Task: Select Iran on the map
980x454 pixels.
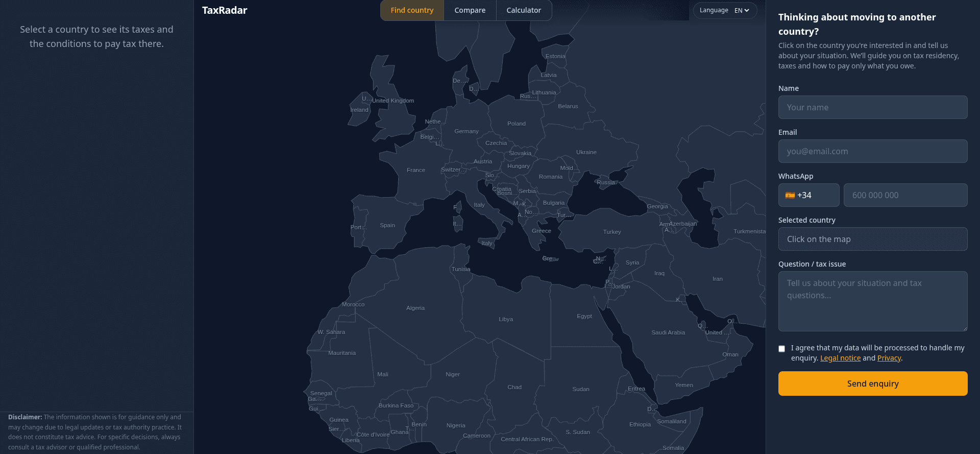Action: click(x=718, y=279)
